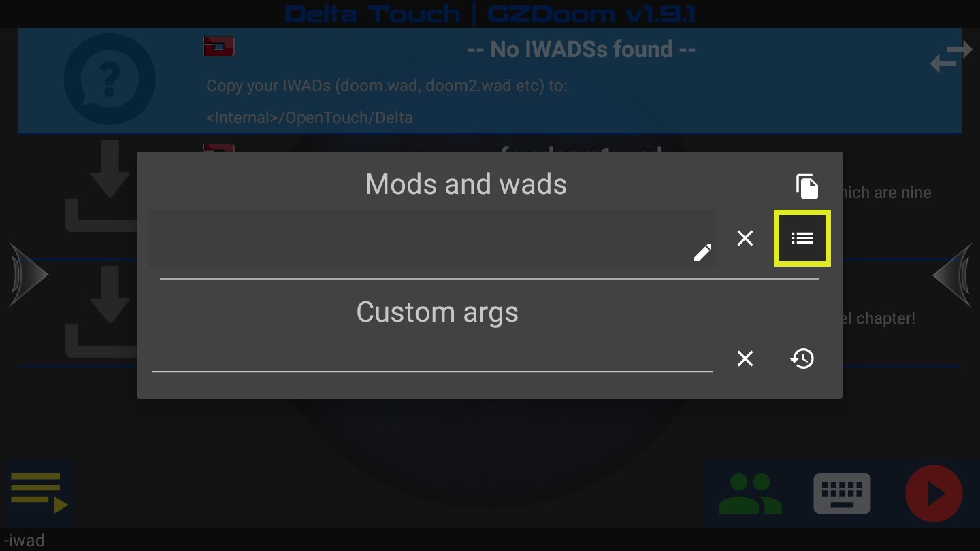
Task: Tap the question mark help bubble icon
Action: tap(110, 80)
